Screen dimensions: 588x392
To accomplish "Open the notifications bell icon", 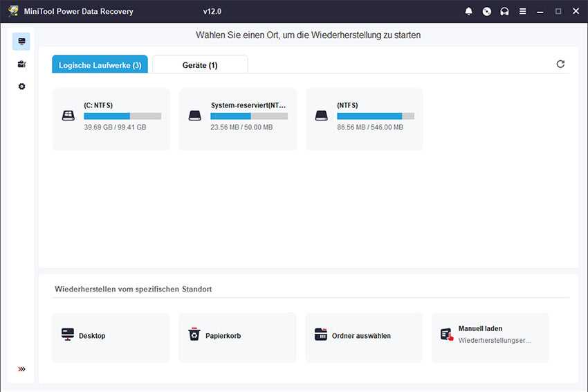I will (469, 12).
